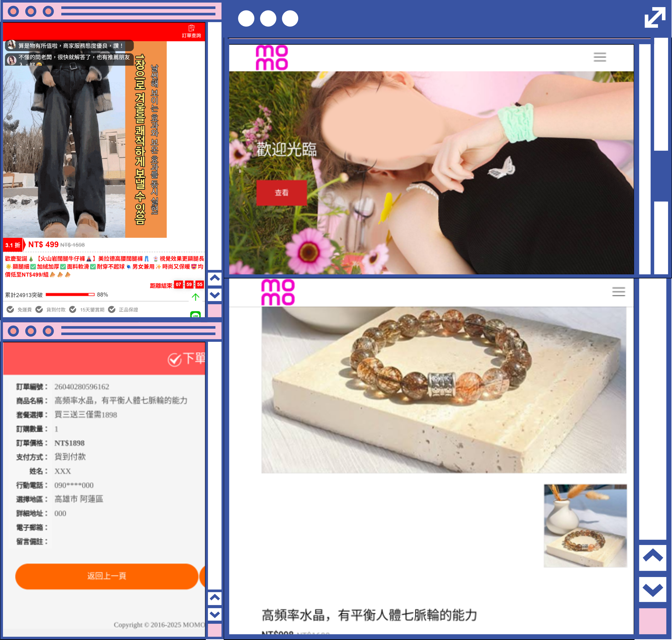Click momo logo above bracelet photo

pyautogui.click(x=278, y=292)
